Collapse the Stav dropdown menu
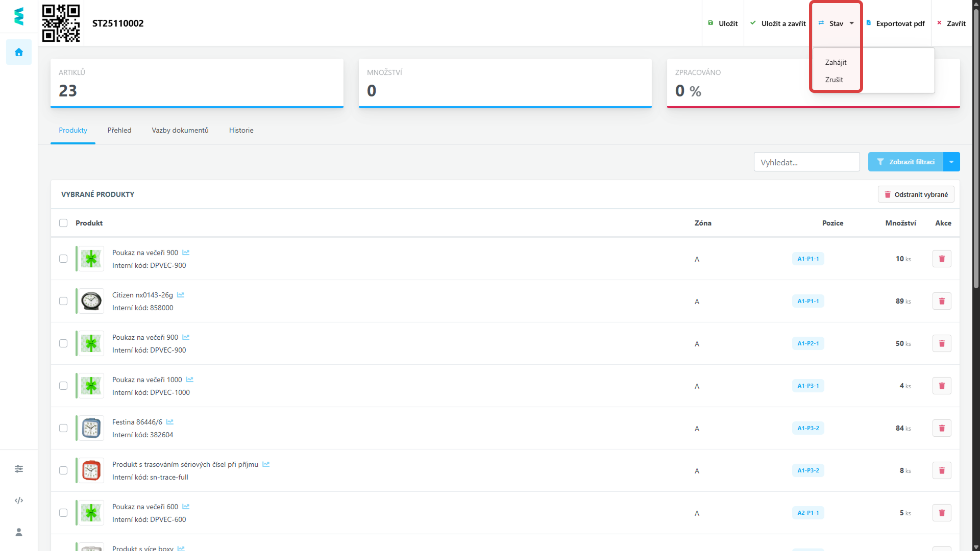The height and width of the screenshot is (551, 980). pos(836,23)
